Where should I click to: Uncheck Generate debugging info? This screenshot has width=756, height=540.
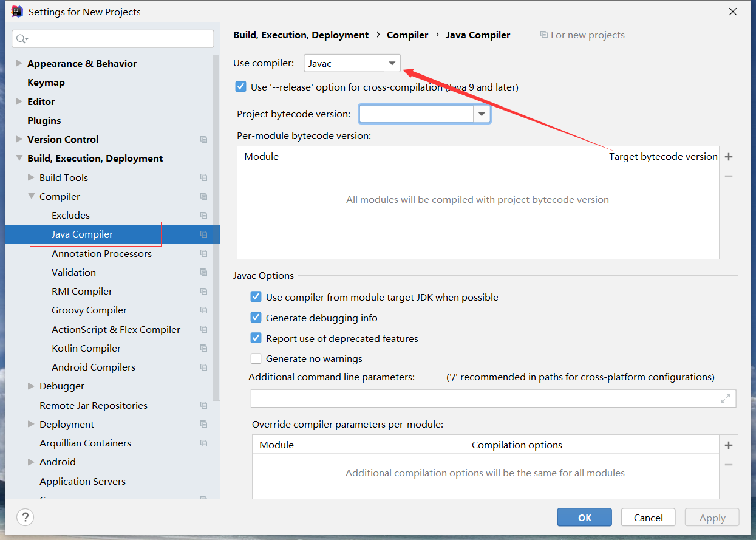256,318
